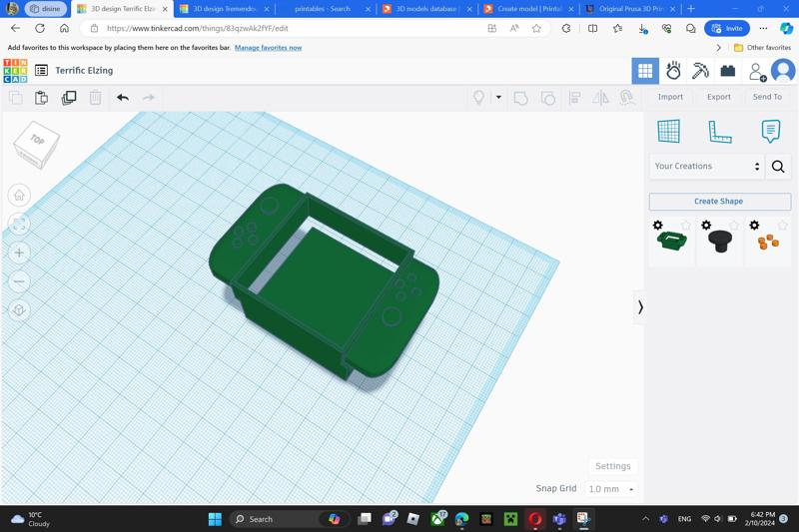Open the Sim Lab apple icon

click(x=673, y=71)
